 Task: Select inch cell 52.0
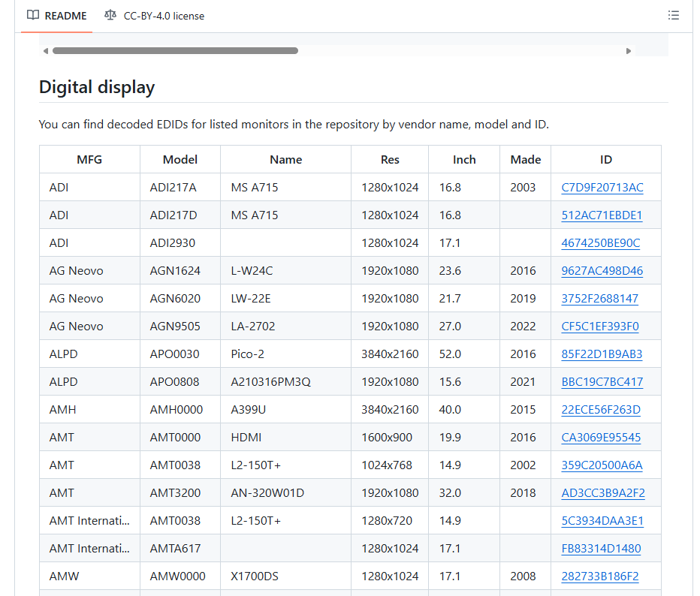pos(464,354)
